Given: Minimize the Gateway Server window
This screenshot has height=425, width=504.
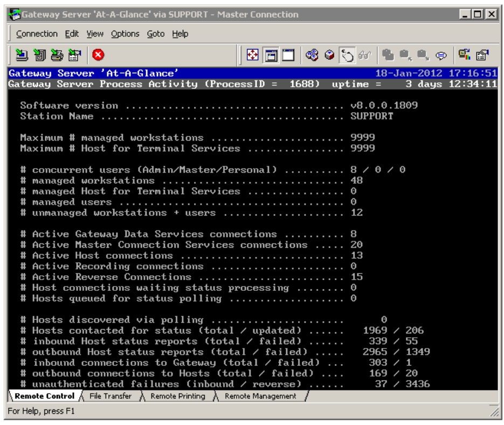Looking at the screenshot, I should (x=465, y=15).
